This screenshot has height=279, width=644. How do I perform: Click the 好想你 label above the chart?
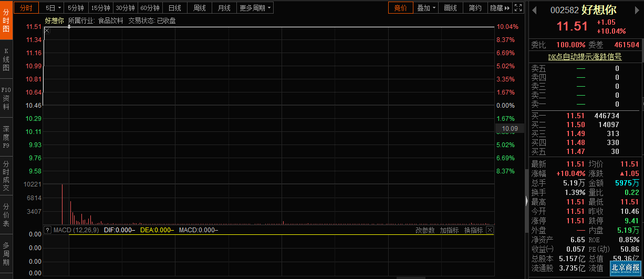[55, 20]
